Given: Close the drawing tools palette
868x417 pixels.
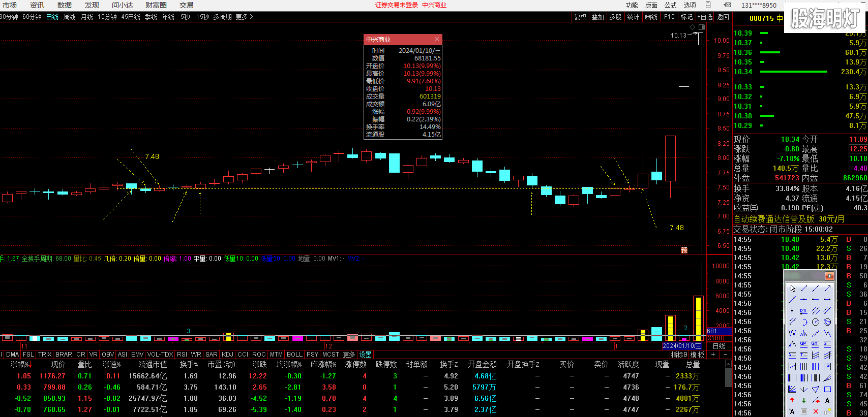Looking at the screenshot, I should click(x=829, y=276).
